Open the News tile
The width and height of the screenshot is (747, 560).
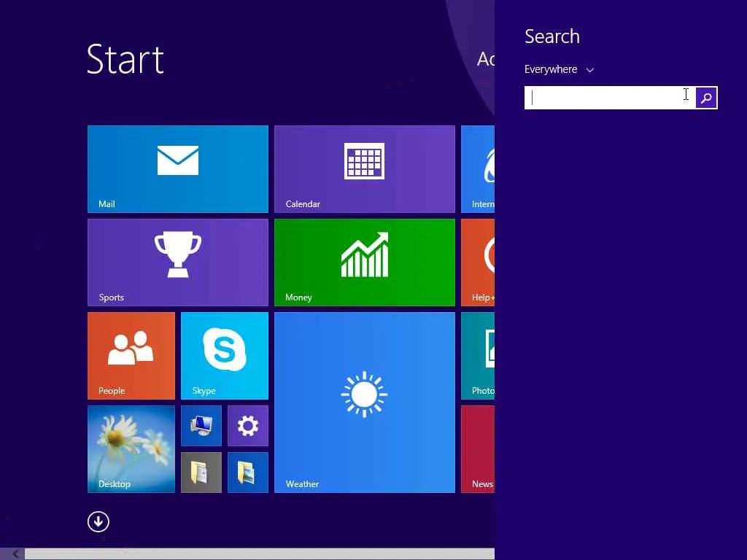click(x=478, y=449)
